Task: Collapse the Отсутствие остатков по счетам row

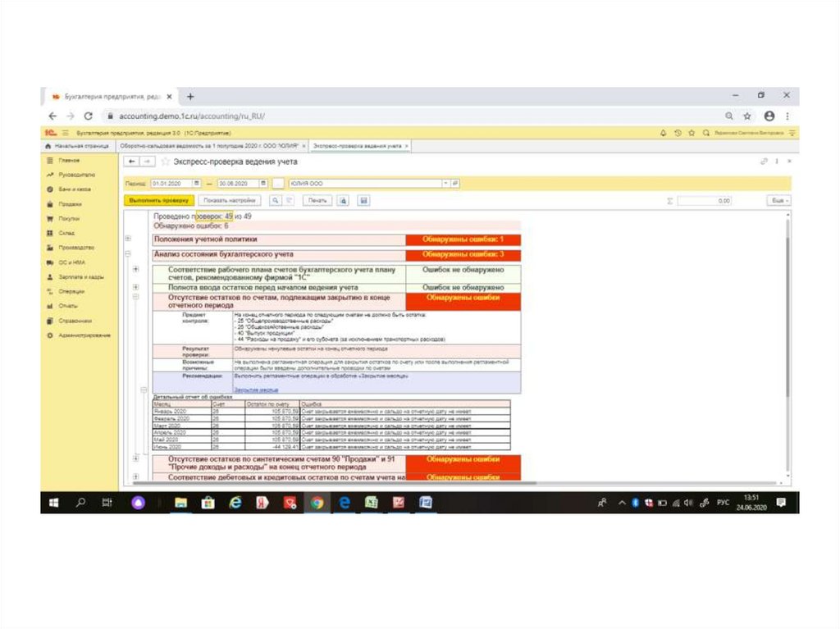Action: 136,296
